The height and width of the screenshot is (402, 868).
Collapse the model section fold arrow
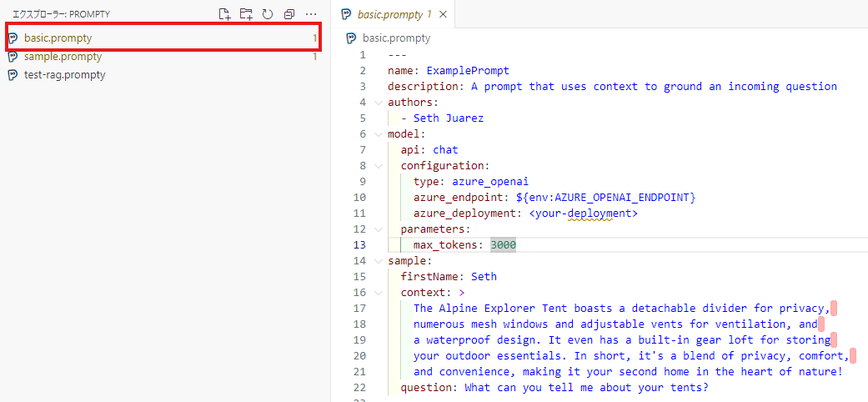pyautogui.click(x=378, y=134)
